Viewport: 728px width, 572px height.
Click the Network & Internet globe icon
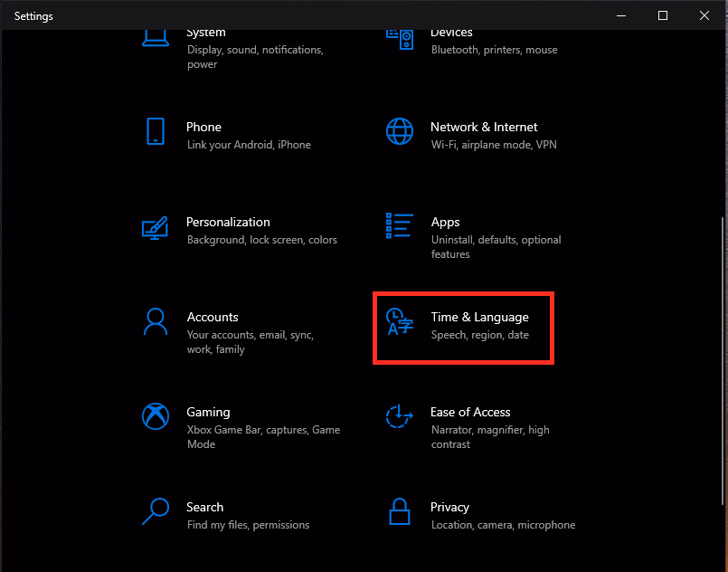coord(399,131)
